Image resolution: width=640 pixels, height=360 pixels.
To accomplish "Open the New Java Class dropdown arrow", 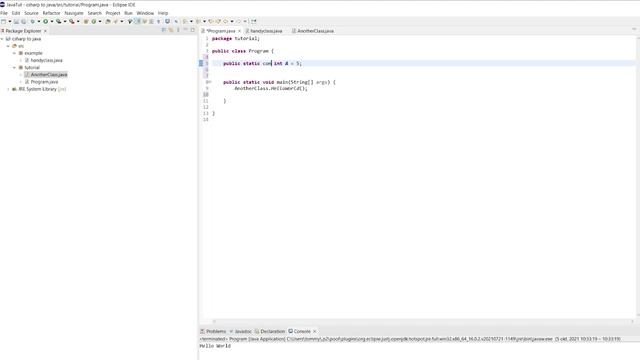I will coord(100,21).
